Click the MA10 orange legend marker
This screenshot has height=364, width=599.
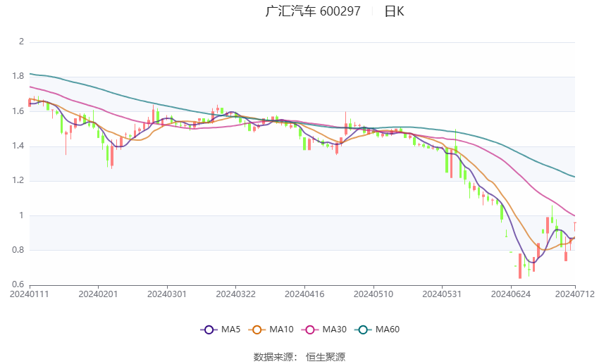coord(257,330)
